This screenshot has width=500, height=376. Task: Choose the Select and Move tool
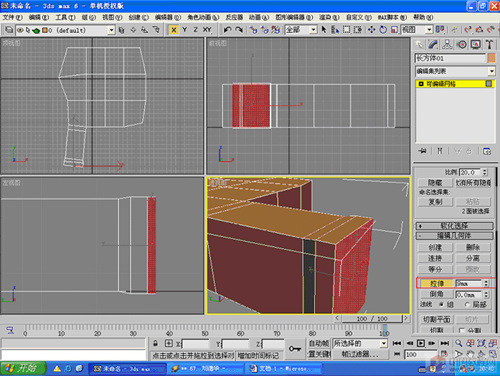coord(371,30)
